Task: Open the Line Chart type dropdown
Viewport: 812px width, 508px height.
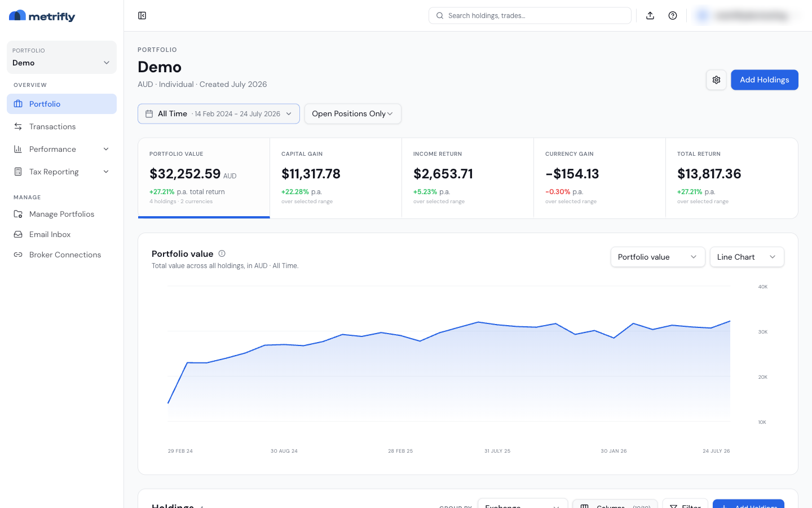Action: [x=747, y=257]
